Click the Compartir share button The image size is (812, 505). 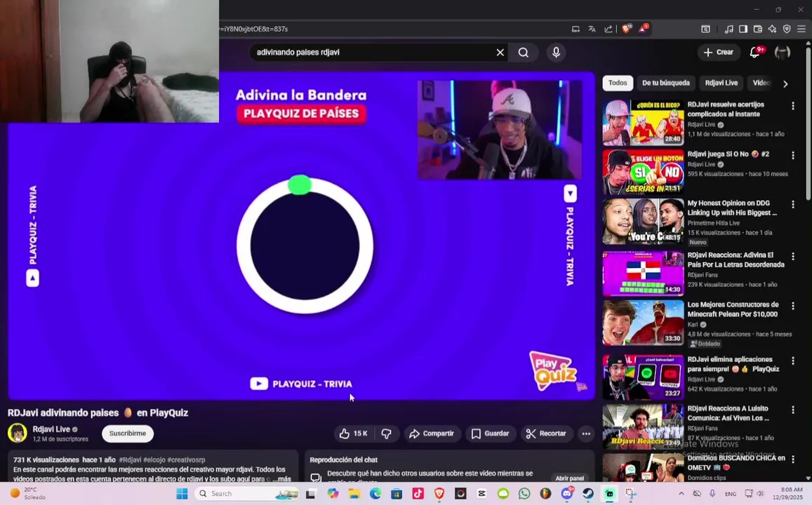[432, 433]
